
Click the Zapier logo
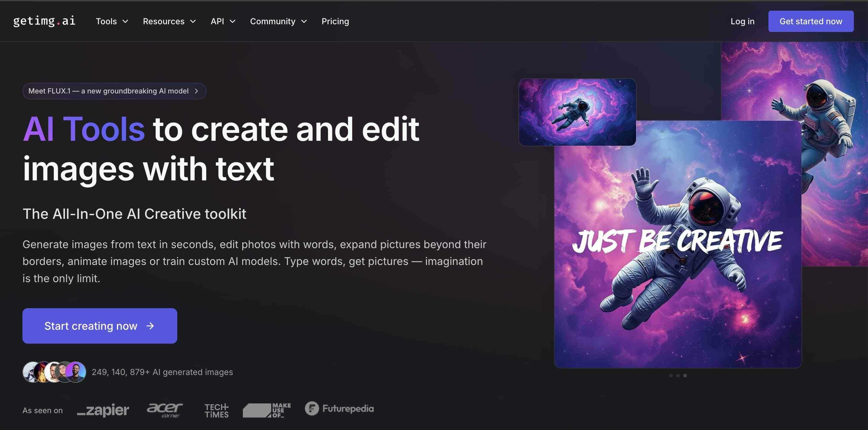click(103, 410)
